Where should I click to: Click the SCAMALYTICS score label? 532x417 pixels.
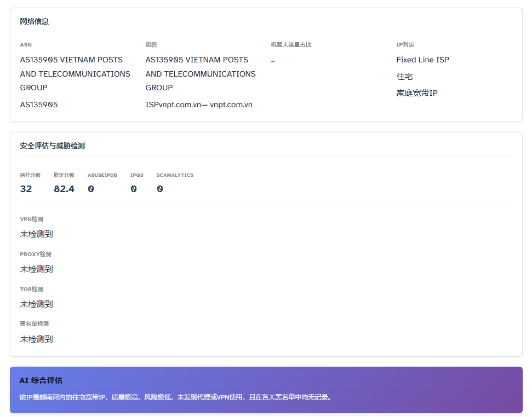tap(175, 175)
